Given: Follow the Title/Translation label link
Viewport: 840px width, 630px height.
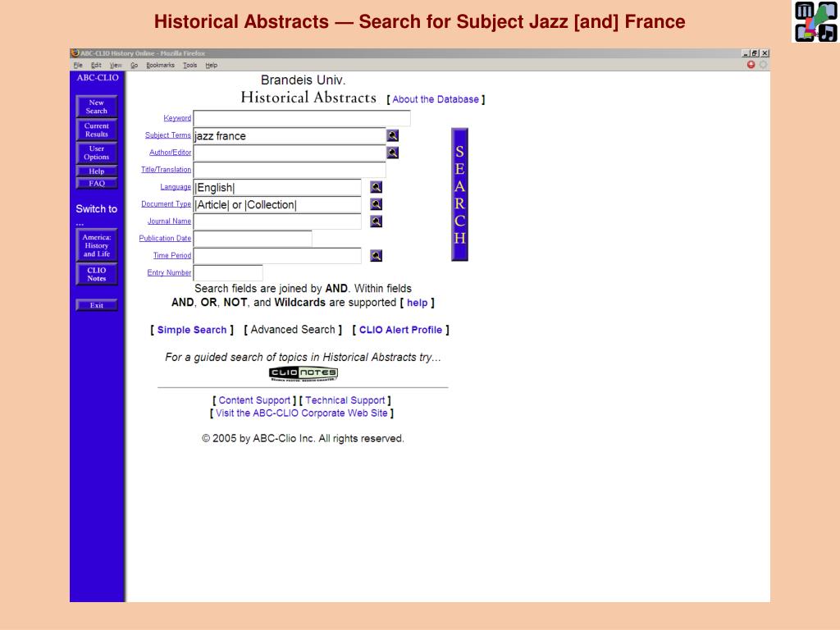Looking at the screenshot, I should [x=166, y=169].
